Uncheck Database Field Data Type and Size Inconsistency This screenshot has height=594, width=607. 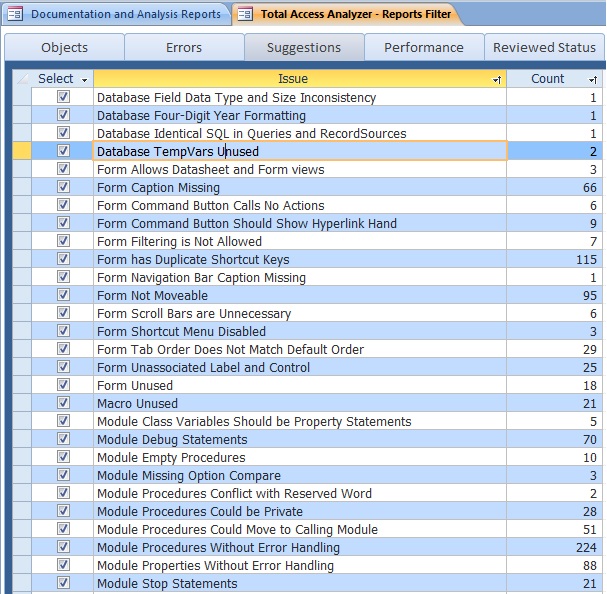63,96
